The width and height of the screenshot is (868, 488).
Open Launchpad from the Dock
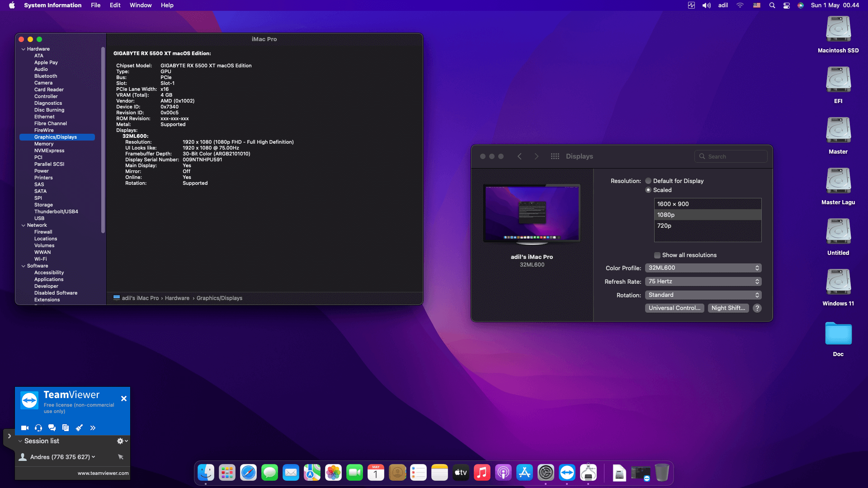[227, 473]
